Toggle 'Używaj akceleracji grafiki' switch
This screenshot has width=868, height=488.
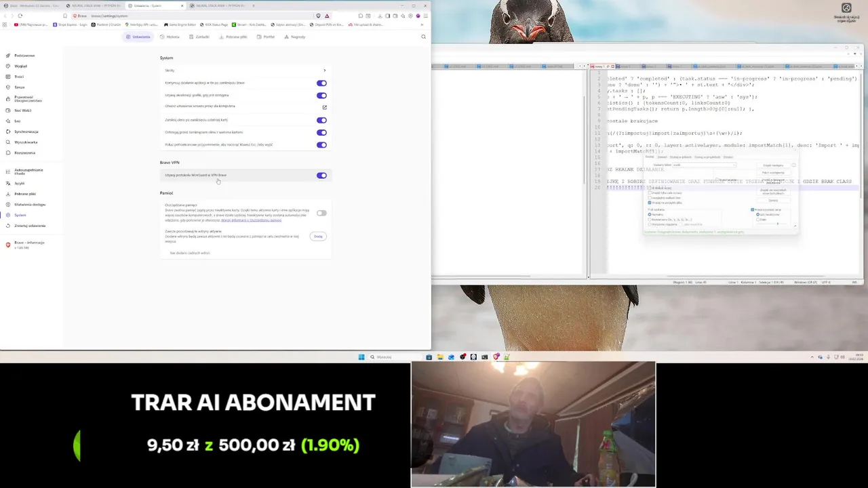[x=321, y=96]
